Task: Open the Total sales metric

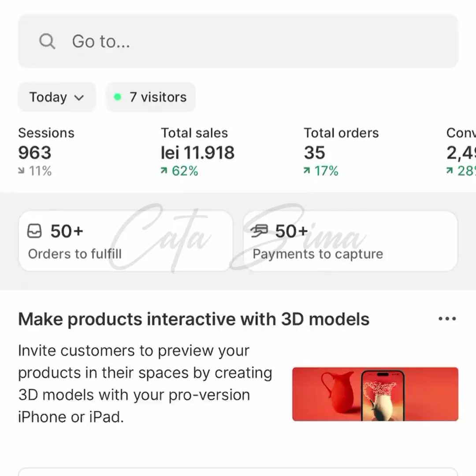Action: tap(197, 152)
